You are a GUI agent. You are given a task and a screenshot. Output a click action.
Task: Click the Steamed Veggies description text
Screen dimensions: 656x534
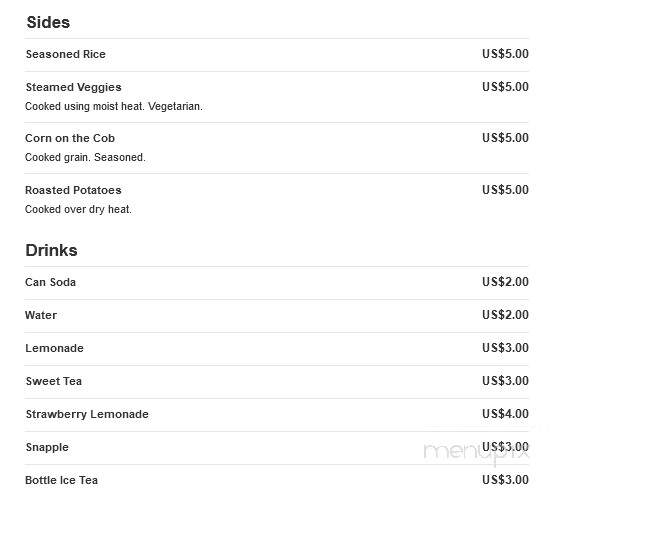coord(114,106)
